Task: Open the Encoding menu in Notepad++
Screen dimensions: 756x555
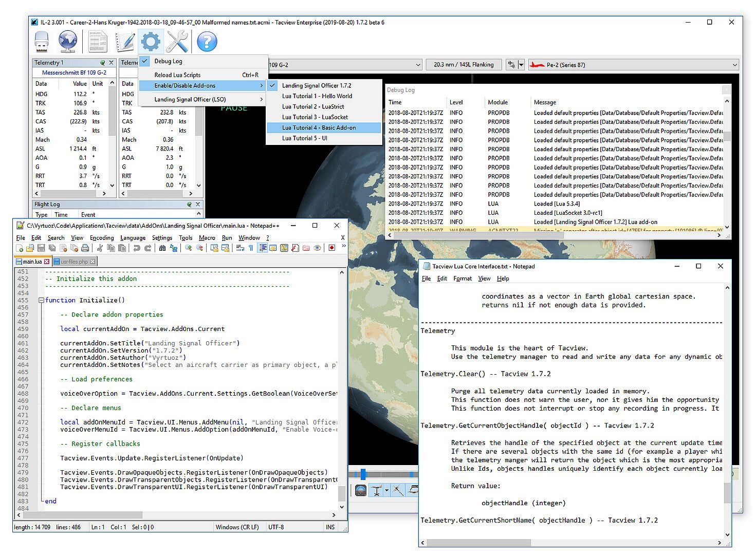Action: [x=102, y=238]
